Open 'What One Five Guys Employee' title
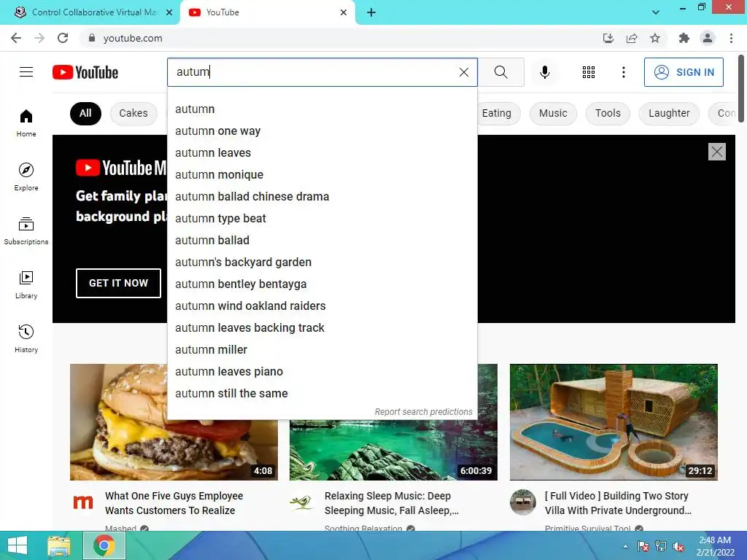 (x=174, y=503)
